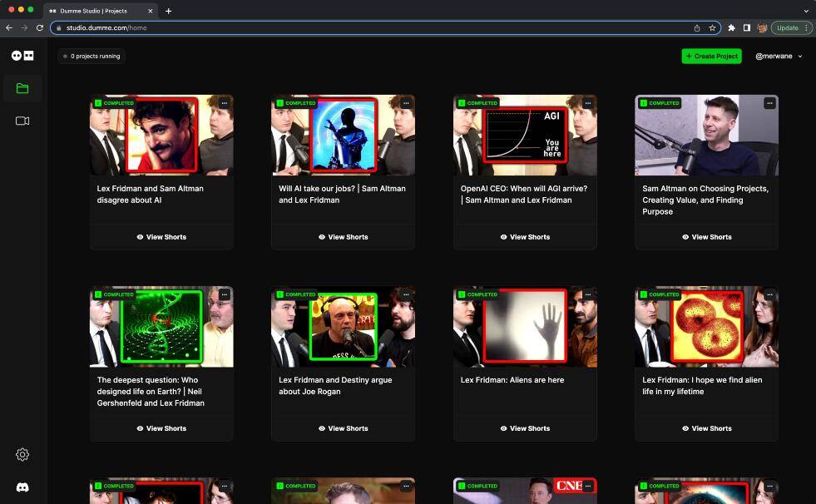Open the Projects folder icon in sidebar
Viewport: 816px width, 504px height.
pyautogui.click(x=22, y=87)
